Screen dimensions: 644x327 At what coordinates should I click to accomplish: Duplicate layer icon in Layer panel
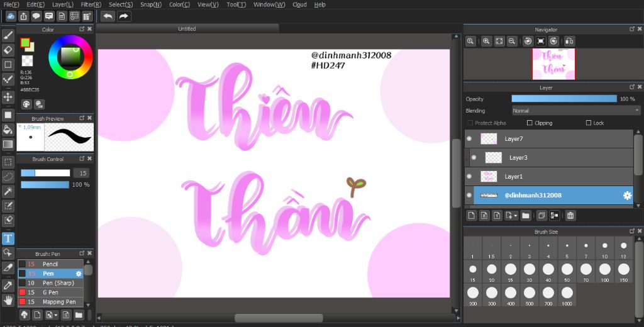541,215
